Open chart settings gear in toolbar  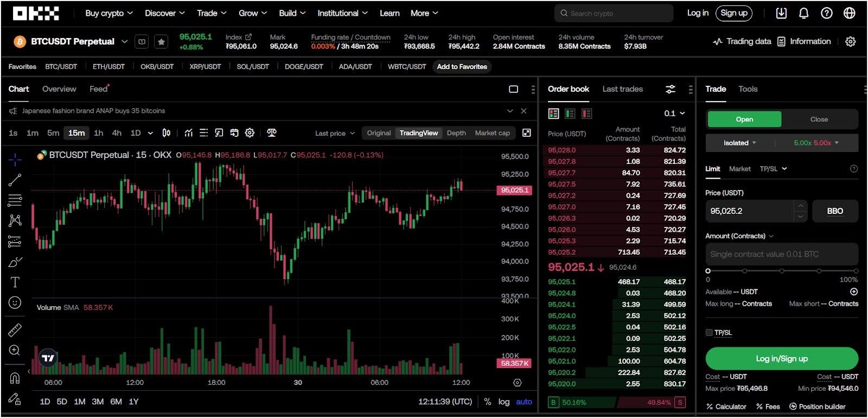tap(250, 133)
